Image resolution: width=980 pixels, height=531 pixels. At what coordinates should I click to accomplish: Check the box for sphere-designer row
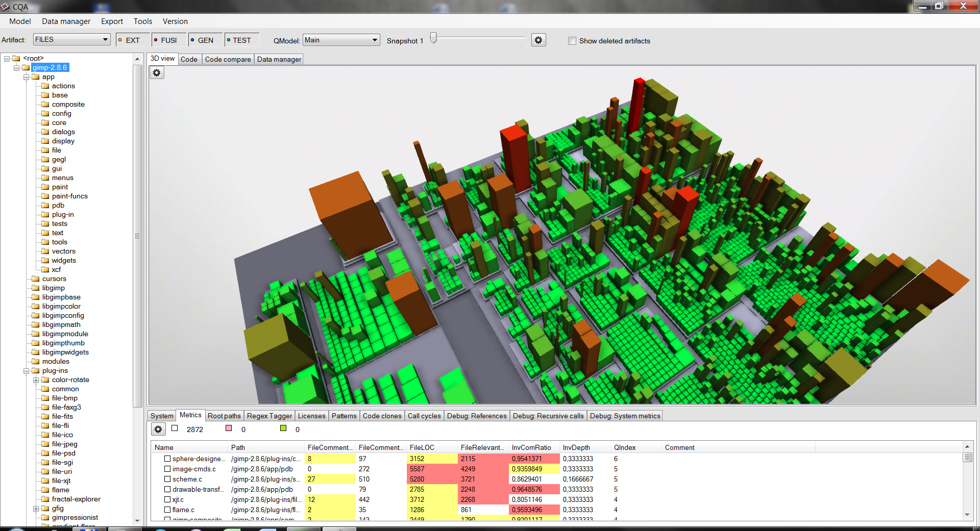coord(167,459)
